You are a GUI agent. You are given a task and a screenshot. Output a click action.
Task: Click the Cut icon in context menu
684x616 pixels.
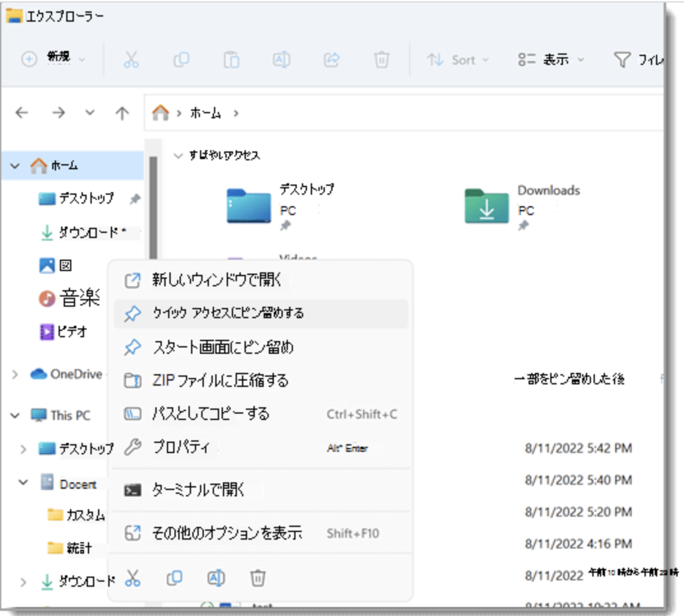[x=132, y=578]
